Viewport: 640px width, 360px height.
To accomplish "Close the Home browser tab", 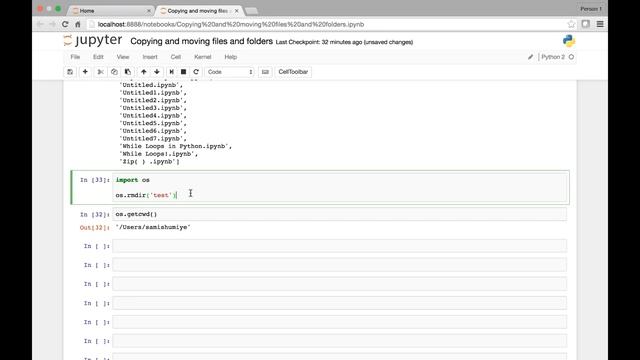I will 149,11.
